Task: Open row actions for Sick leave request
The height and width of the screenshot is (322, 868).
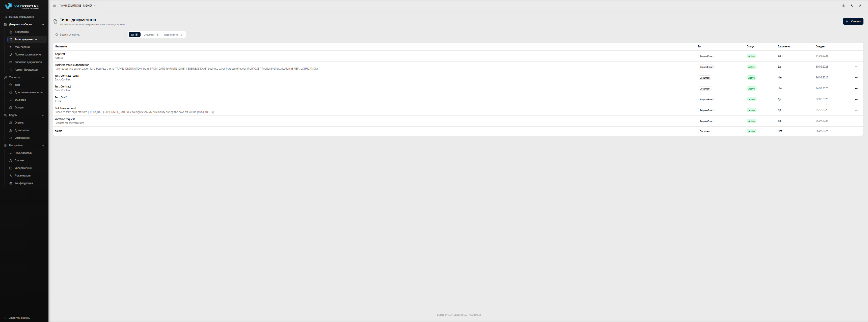Action: pos(856,110)
